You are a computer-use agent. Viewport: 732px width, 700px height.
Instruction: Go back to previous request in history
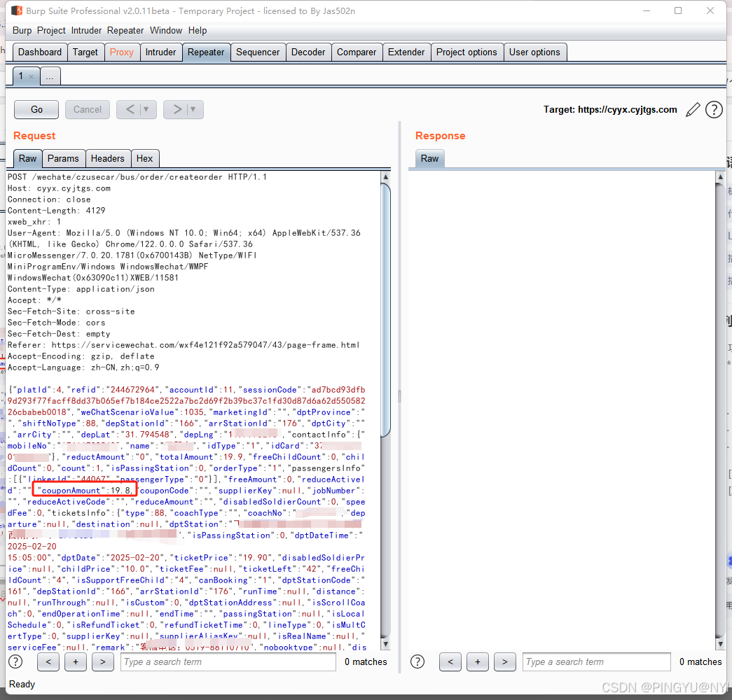(130, 110)
